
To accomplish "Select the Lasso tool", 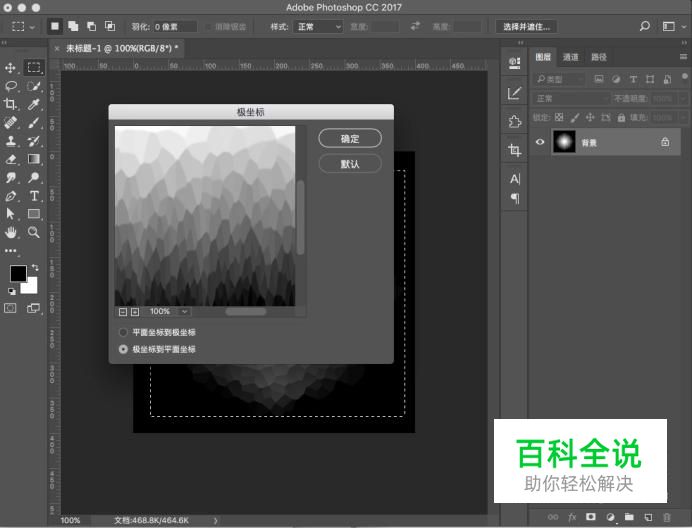I will (x=11, y=86).
